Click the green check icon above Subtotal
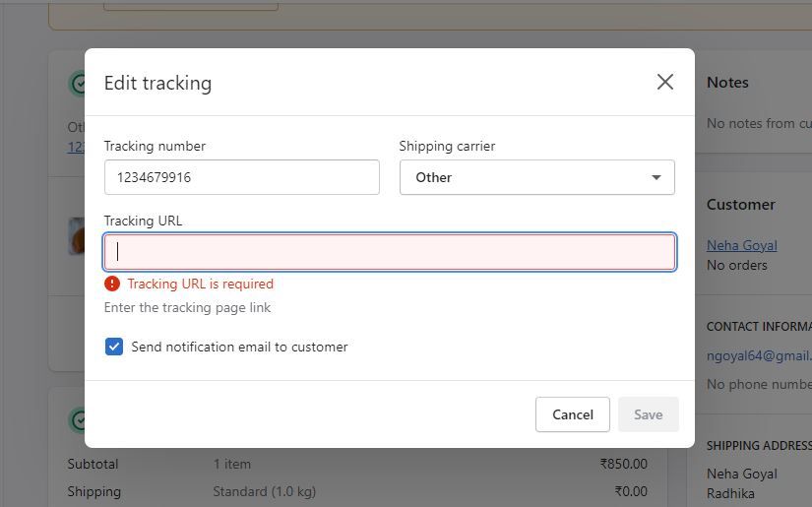The width and height of the screenshot is (812, 507). click(x=76, y=420)
